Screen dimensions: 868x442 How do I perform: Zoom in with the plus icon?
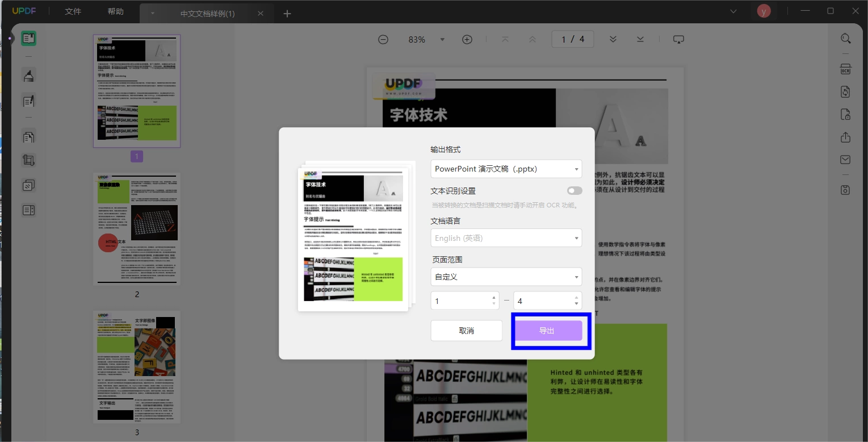467,39
